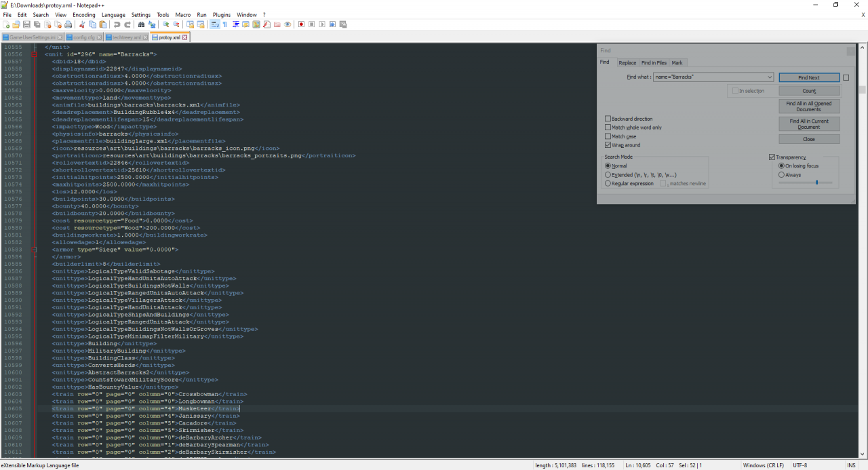Check the Backward direction option
The height and width of the screenshot is (470, 868).
tap(608, 119)
